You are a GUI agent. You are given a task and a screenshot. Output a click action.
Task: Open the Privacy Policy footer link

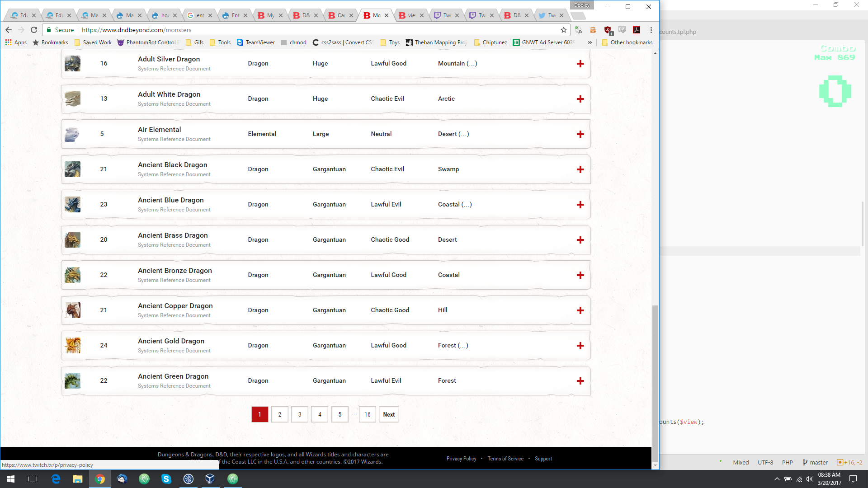(461, 459)
